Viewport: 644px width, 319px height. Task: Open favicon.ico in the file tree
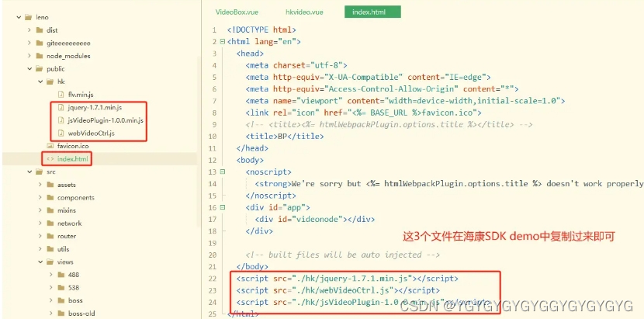73,146
